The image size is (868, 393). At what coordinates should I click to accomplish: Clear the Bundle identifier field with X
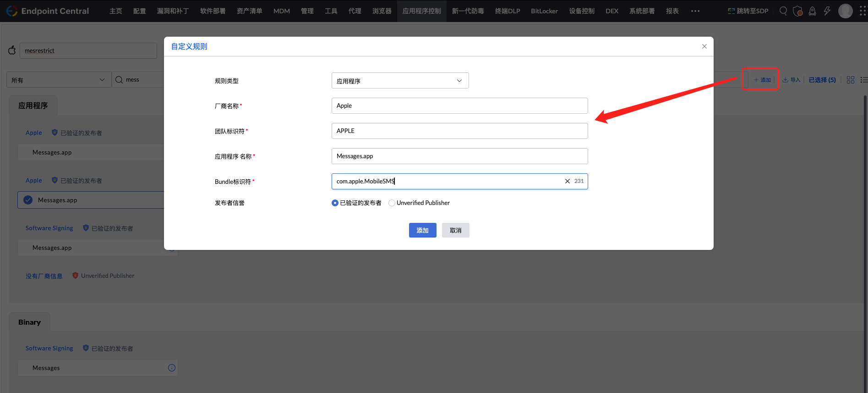(x=567, y=181)
